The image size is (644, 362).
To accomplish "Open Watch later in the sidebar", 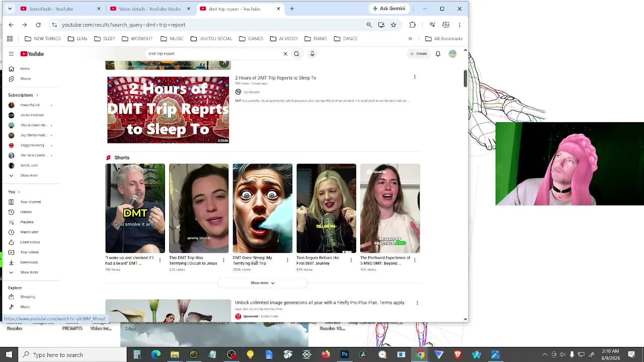I will [x=29, y=232].
